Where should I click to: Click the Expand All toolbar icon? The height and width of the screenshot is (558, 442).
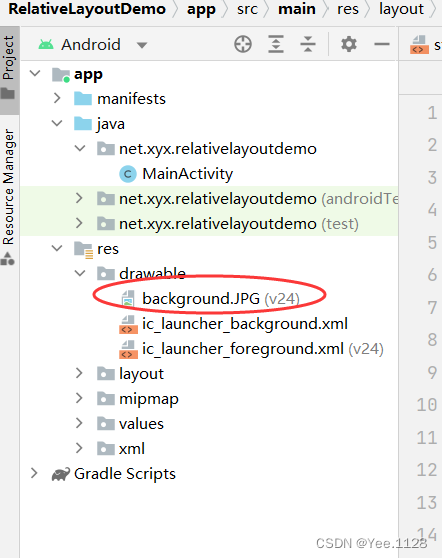pos(276,44)
